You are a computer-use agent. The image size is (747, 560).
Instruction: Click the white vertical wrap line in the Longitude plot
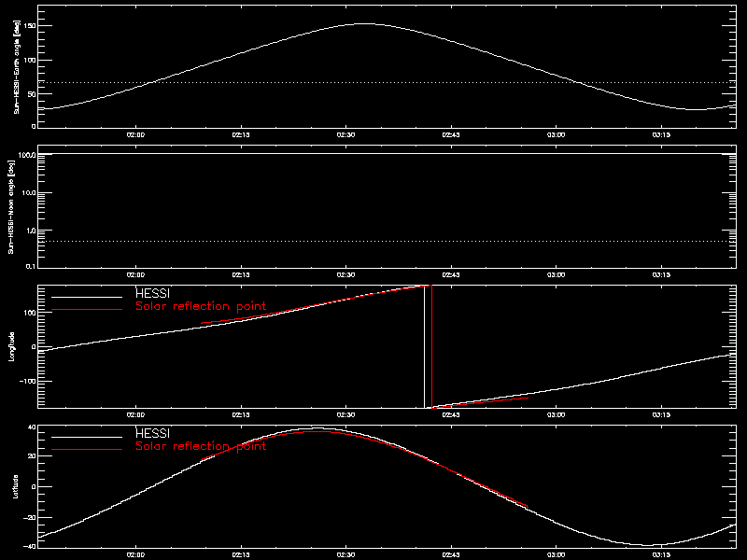pos(424,346)
